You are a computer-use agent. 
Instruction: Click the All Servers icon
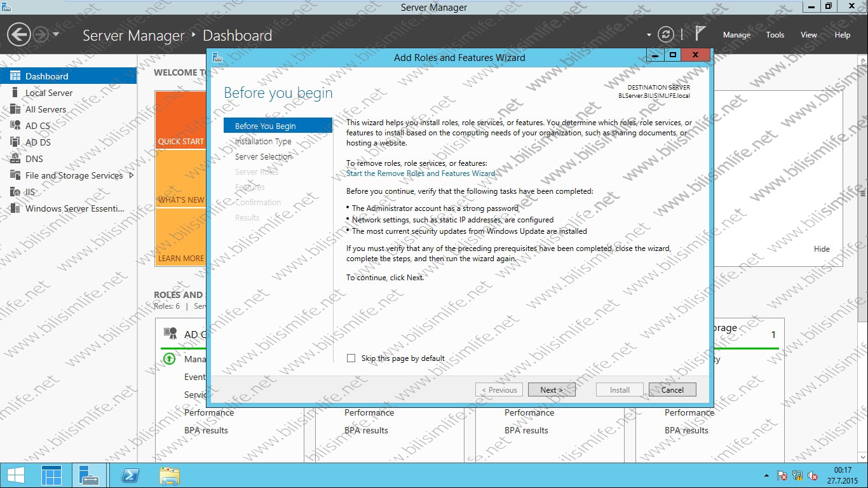pos(15,109)
